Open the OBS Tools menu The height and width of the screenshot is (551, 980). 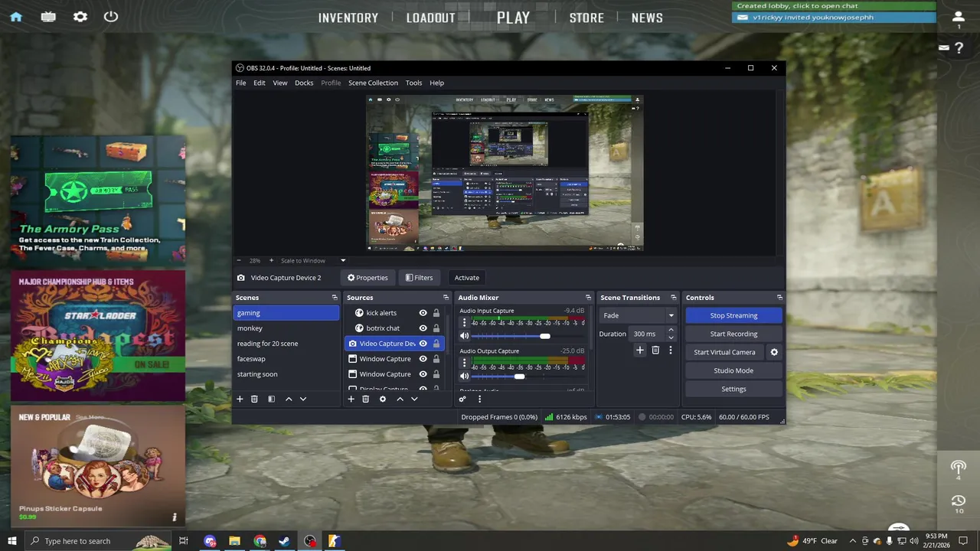[x=413, y=83]
